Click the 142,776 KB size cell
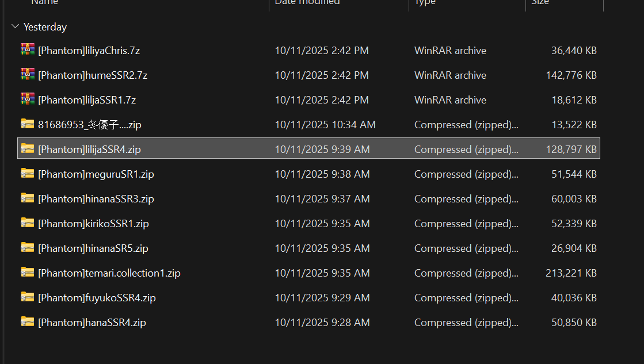This screenshot has width=644, height=364. point(571,75)
